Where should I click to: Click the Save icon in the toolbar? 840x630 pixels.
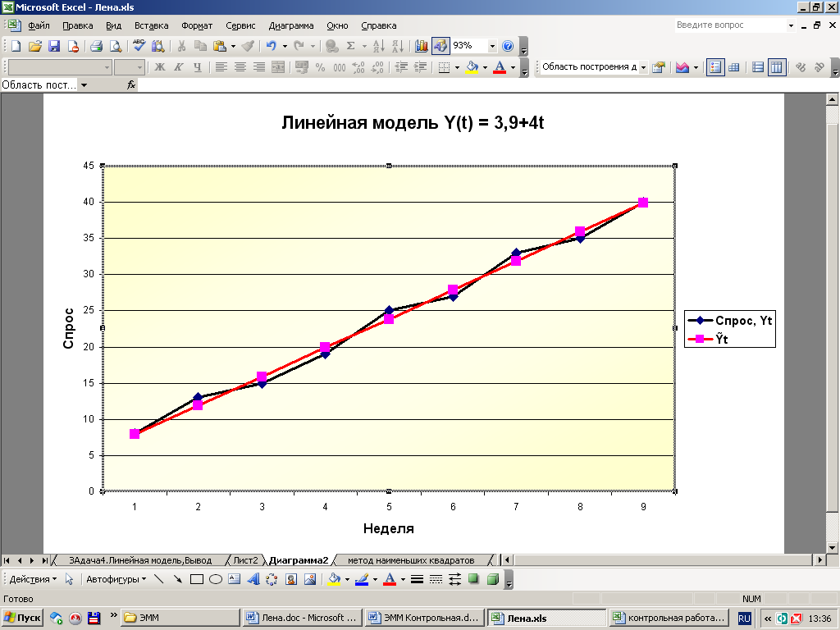click(54, 47)
